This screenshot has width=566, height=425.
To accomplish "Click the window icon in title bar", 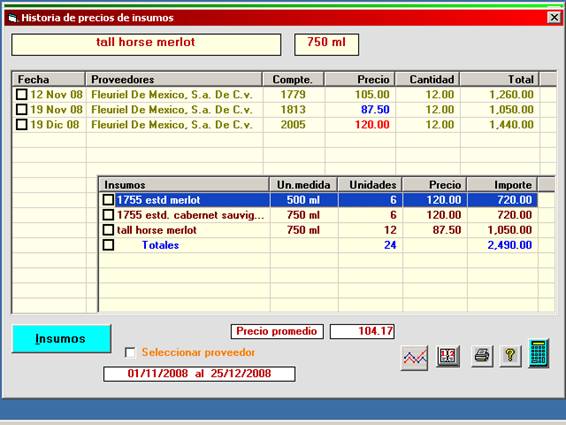I will click(13, 18).
